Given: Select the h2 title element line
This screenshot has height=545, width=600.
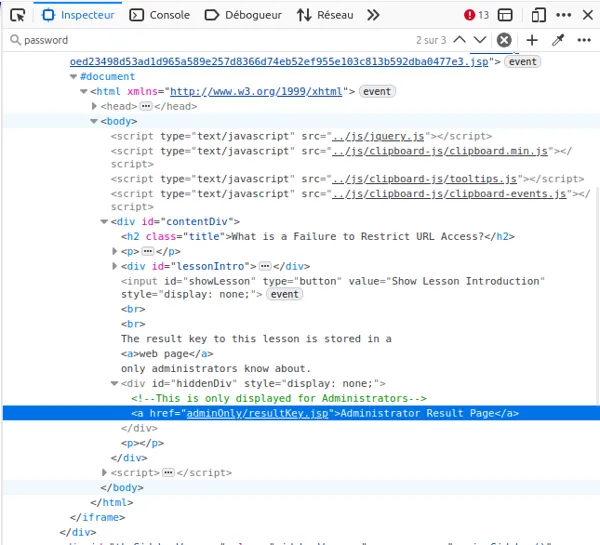Looking at the screenshot, I should pyautogui.click(x=318, y=237).
